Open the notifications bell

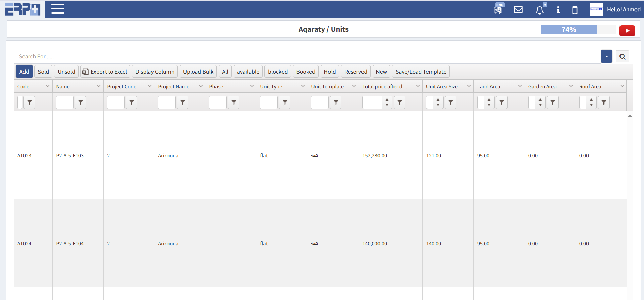(x=540, y=10)
